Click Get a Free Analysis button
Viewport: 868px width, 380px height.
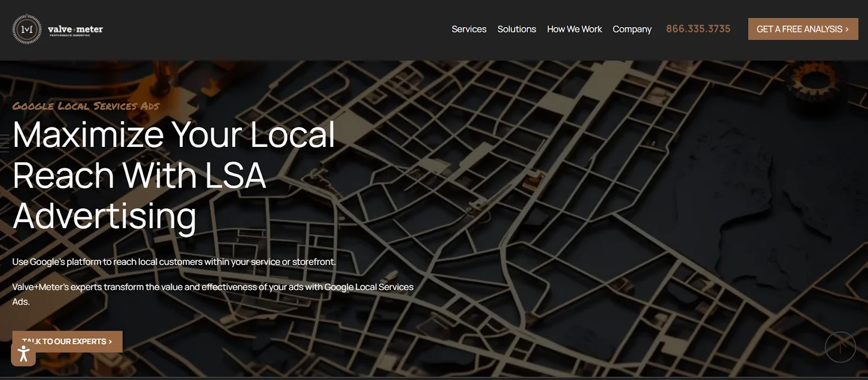pos(803,29)
